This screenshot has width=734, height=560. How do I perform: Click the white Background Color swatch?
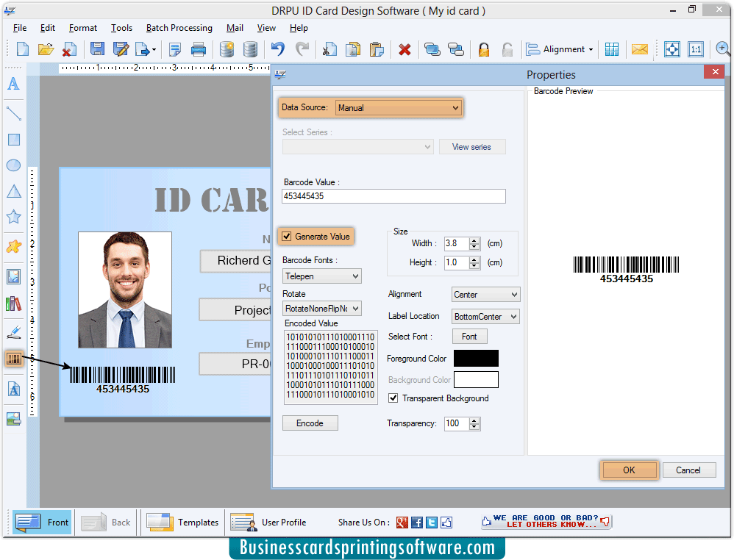[476, 379]
